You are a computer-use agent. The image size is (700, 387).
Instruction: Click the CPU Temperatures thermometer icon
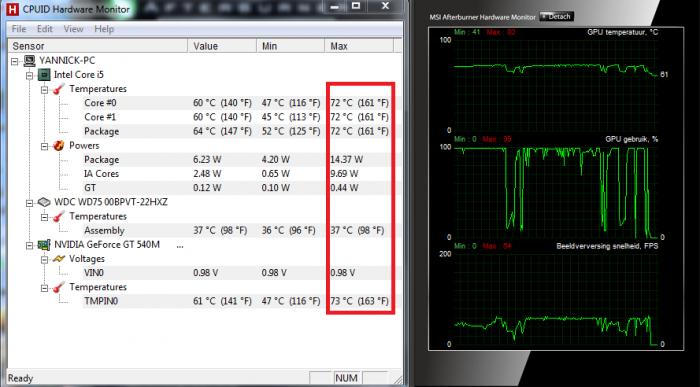[x=58, y=89]
